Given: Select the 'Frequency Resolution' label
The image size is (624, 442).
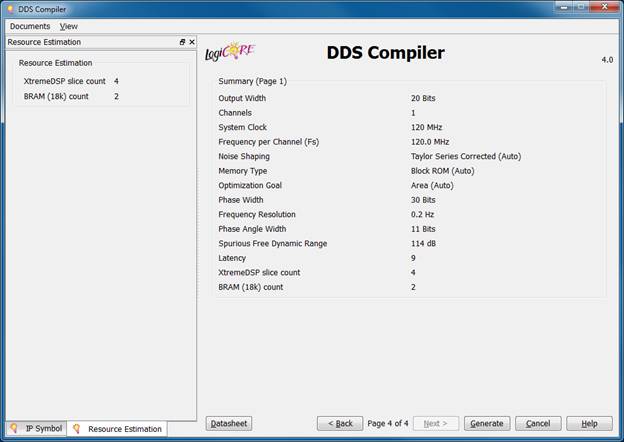Looking at the screenshot, I should coord(257,214).
